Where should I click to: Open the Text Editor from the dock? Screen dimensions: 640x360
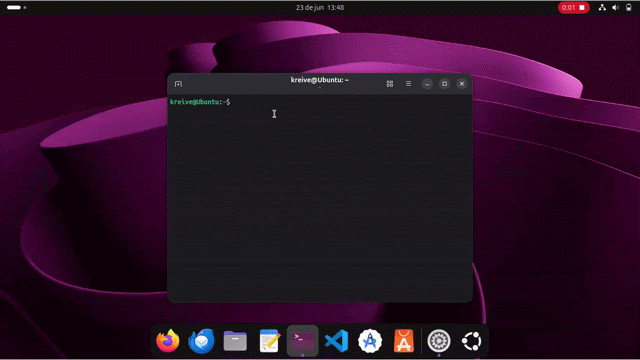tap(269, 341)
